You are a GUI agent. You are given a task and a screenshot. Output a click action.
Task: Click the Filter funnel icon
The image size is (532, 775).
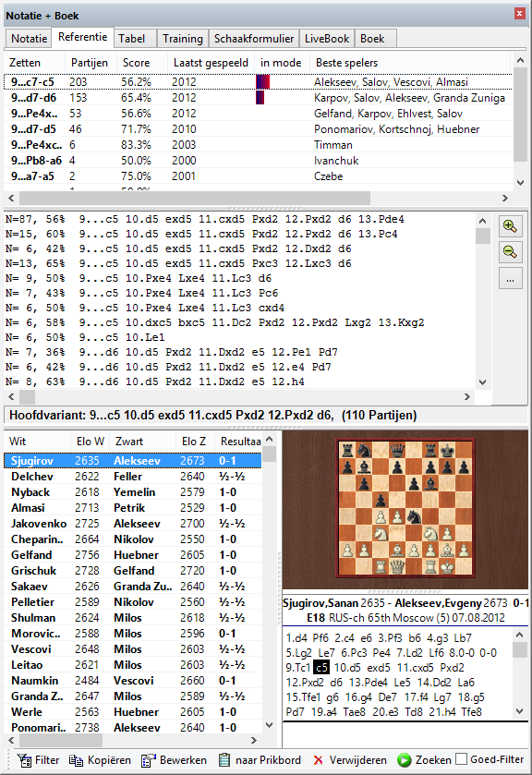(x=24, y=760)
